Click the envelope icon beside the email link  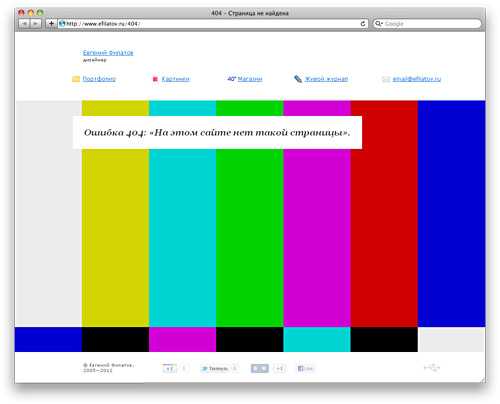coord(386,79)
